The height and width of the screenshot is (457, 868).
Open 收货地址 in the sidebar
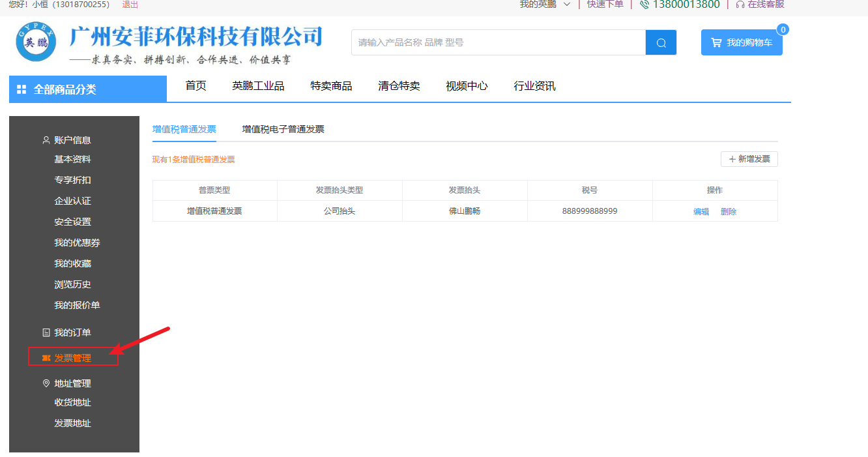[x=72, y=402]
